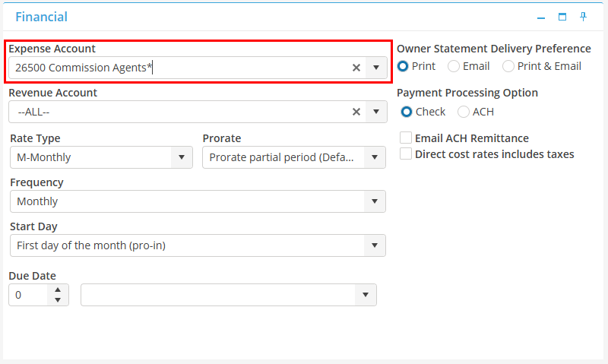This screenshot has width=608, height=364.
Task: Clear the Revenue Account selection
Action: click(356, 112)
